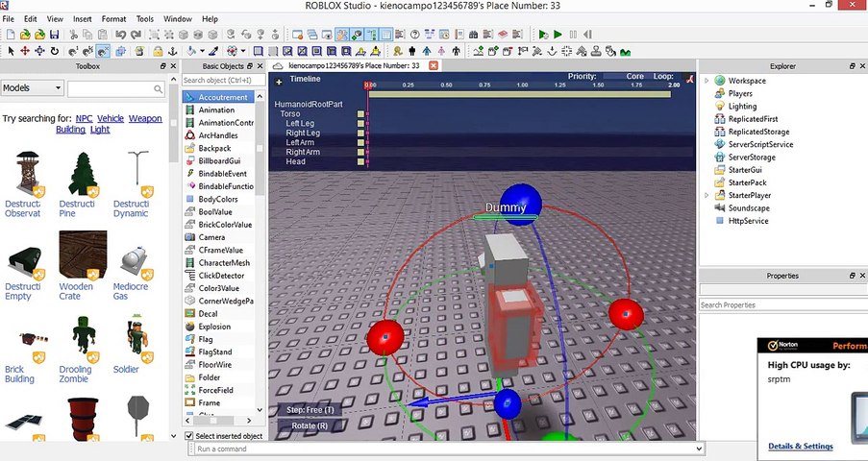Viewport: 868px width, 461px height.
Task: Click the Anchor tool icon
Action: click(x=171, y=51)
